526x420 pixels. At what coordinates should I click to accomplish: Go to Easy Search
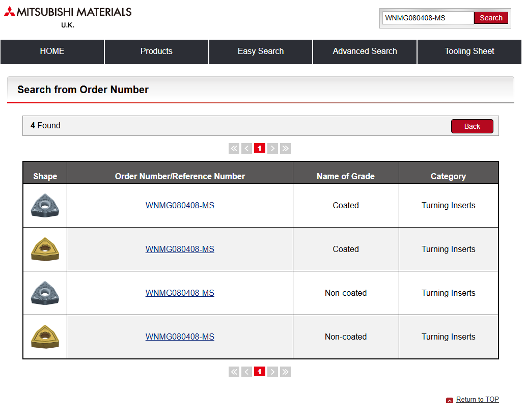(261, 51)
